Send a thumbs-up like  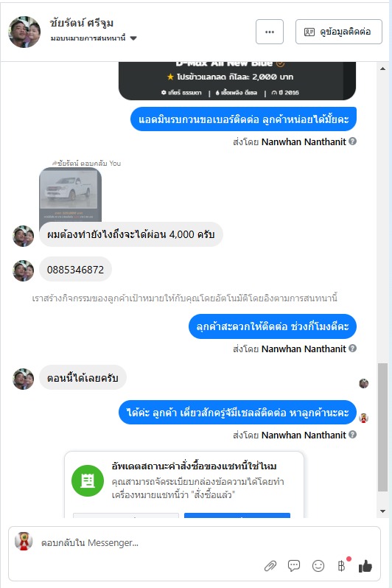(x=365, y=566)
